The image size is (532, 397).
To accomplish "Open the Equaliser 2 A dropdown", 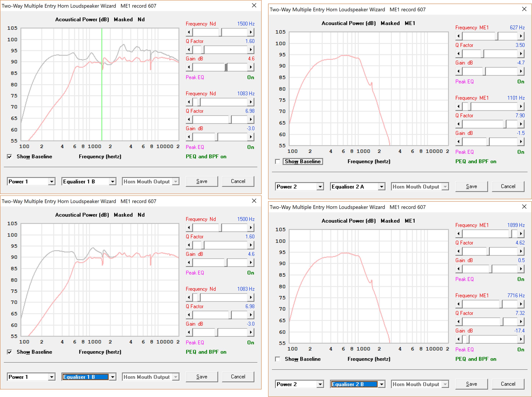I will [x=382, y=187].
